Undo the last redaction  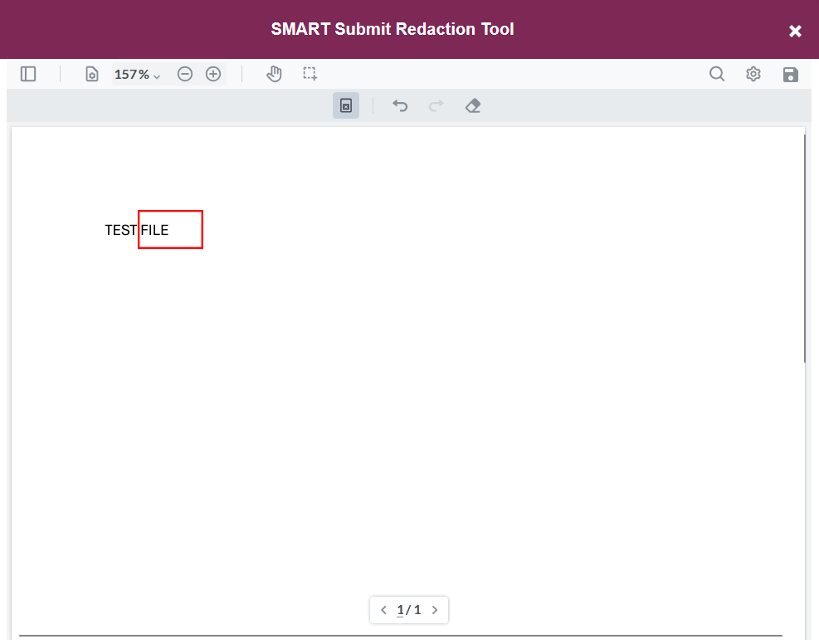pyautogui.click(x=399, y=105)
